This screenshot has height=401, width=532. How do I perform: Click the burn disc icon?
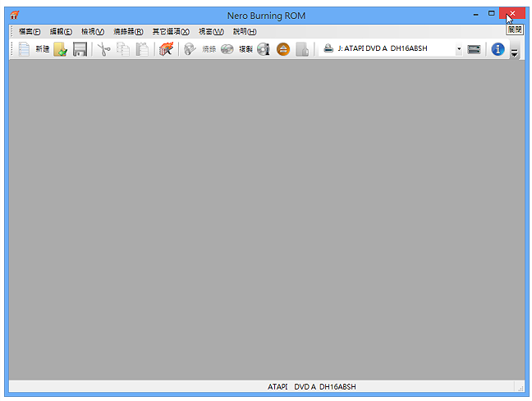[x=190, y=49]
